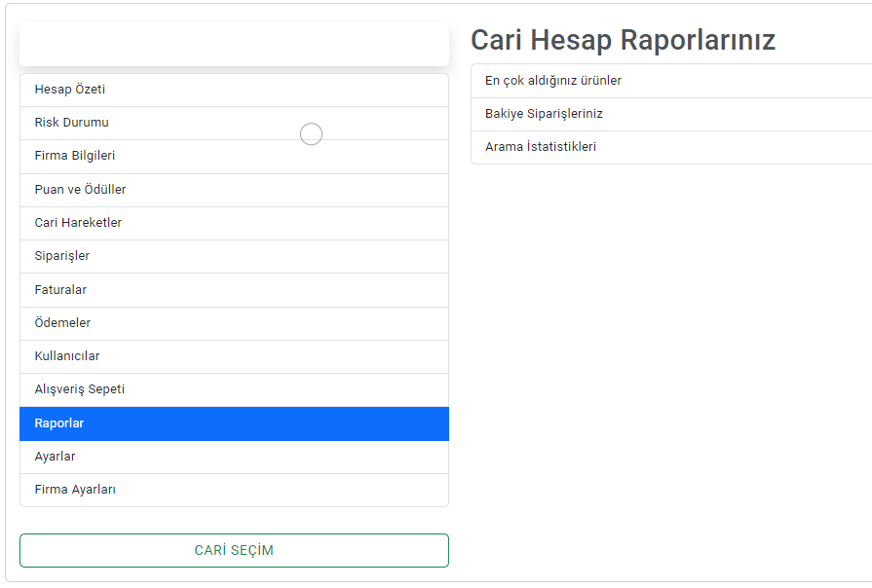The height and width of the screenshot is (588, 872).
Task: Click the highlighted Raporlar menu item
Action: tap(234, 423)
